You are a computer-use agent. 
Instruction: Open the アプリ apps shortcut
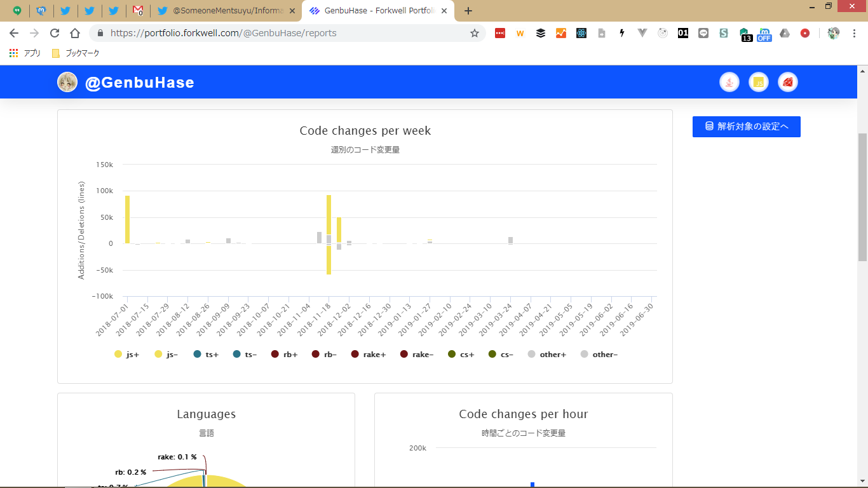coord(25,53)
